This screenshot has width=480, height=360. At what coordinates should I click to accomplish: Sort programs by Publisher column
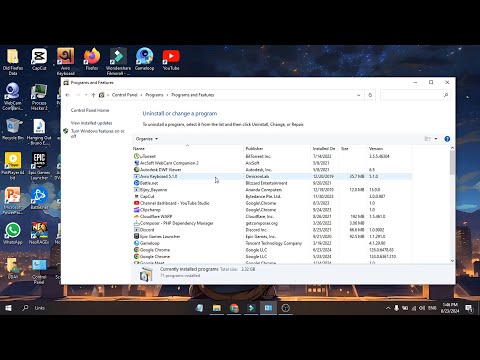[277, 148]
